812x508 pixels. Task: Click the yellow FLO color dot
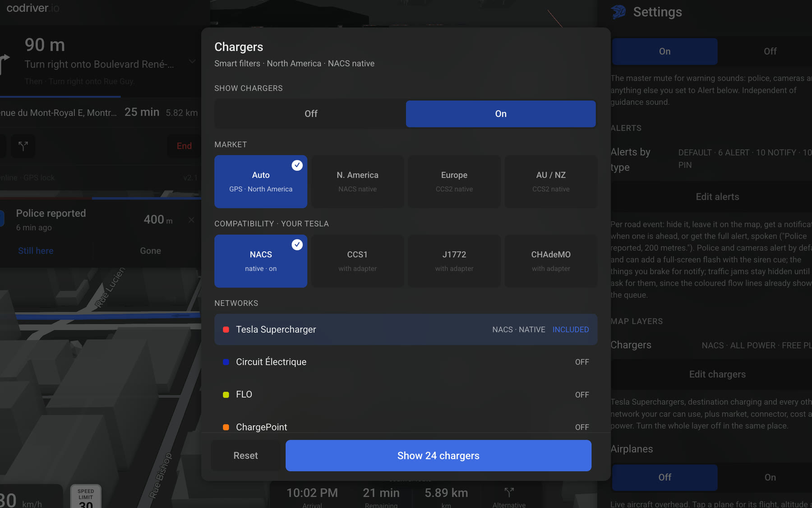tap(226, 395)
